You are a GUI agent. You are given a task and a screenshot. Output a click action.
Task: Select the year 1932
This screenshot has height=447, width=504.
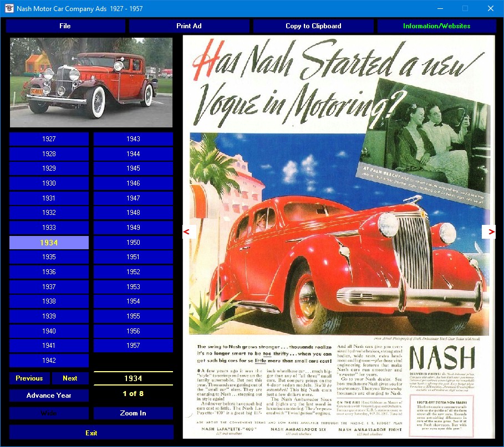49,213
